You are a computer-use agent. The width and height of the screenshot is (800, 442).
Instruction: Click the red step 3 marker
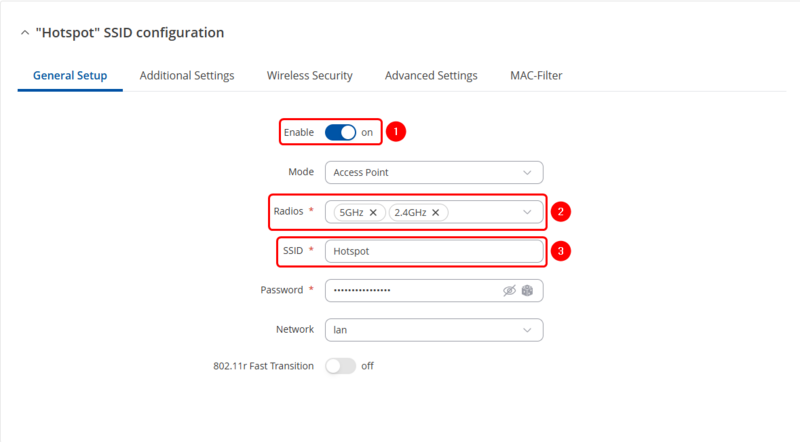[562, 251]
